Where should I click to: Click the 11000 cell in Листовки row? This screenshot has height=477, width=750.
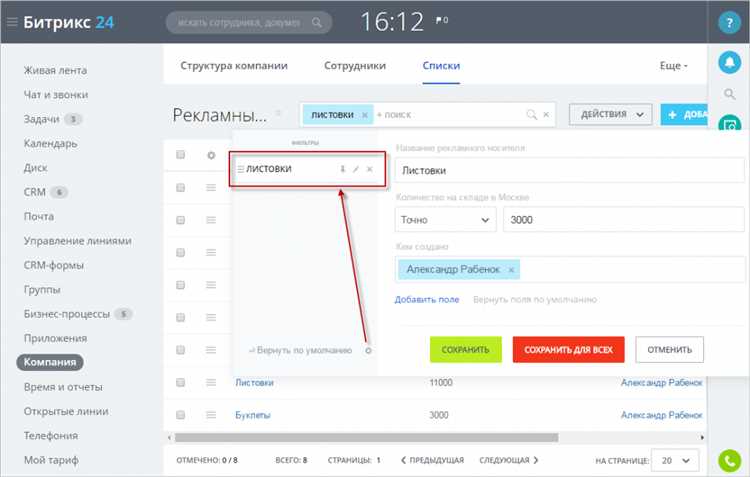[x=441, y=382]
